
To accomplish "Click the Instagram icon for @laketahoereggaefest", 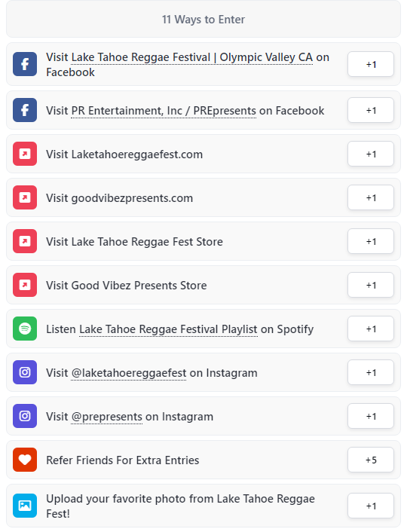I will (25, 372).
